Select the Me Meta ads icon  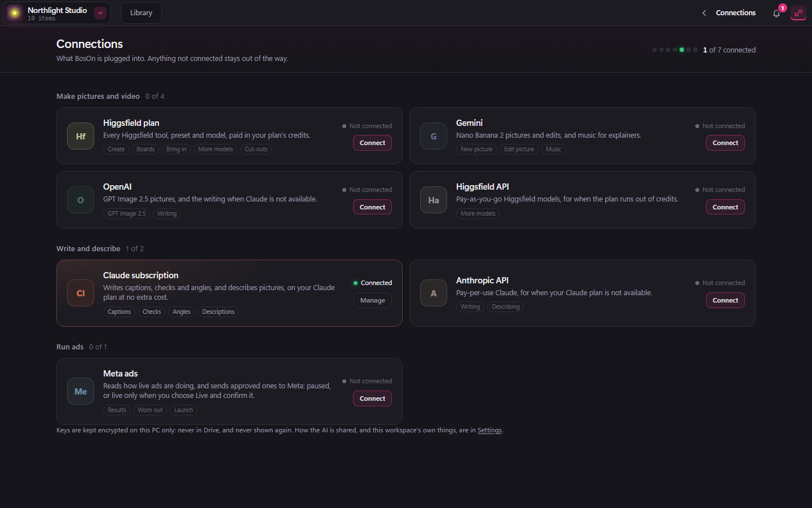(x=81, y=391)
